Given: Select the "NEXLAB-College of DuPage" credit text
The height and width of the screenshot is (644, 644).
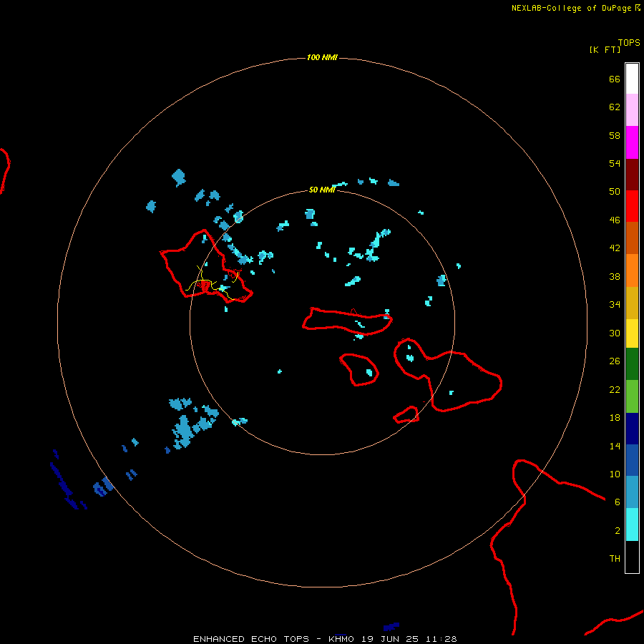Looking at the screenshot, I should pyautogui.click(x=571, y=8).
